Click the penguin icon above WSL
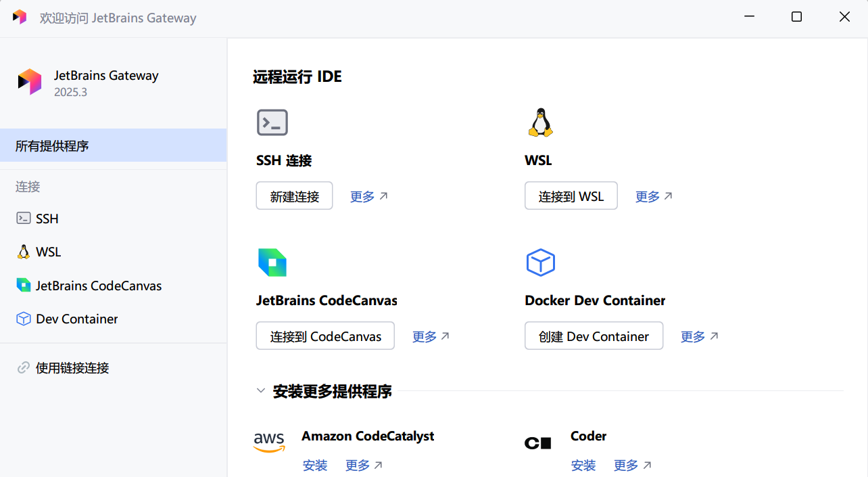868x477 pixels. pyautogui.click(x=540, y=122)
